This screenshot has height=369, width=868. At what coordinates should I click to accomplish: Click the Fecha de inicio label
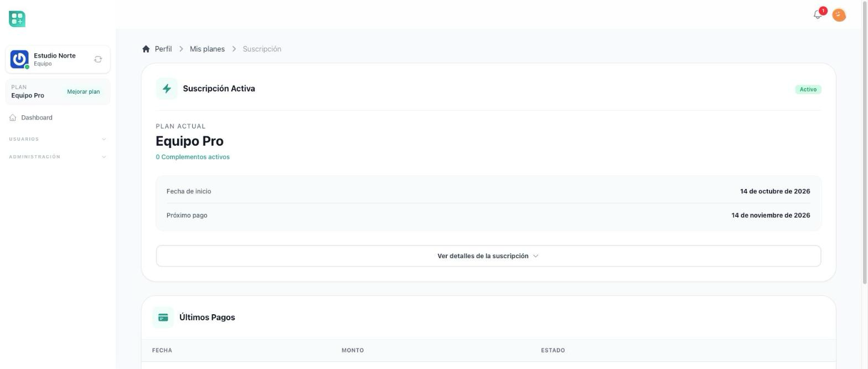click(189, 191)
